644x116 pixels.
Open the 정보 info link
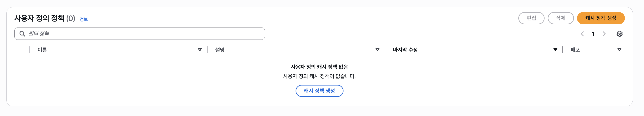coord(84,19)
